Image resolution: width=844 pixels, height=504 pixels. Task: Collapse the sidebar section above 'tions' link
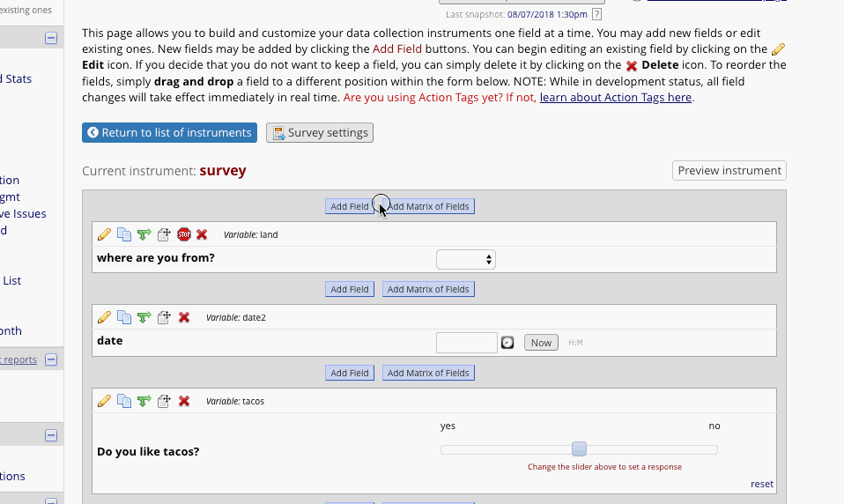51,435
